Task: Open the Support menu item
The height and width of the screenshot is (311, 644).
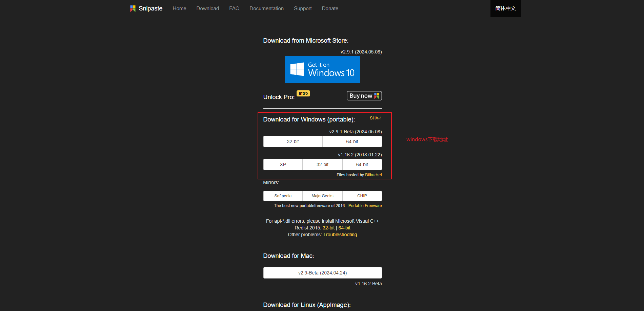Action: [303, 8]
